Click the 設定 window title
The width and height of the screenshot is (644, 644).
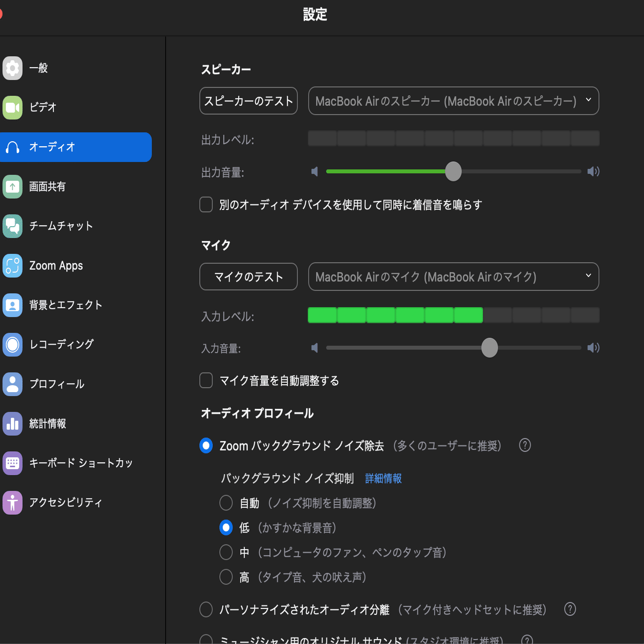[x=315, y=14]
